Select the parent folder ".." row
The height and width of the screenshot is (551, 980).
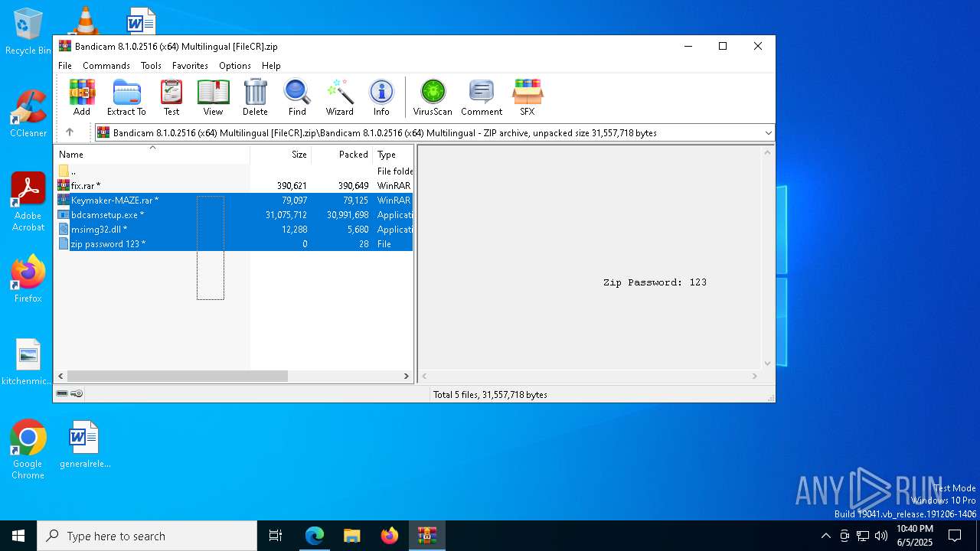point(234,171)
